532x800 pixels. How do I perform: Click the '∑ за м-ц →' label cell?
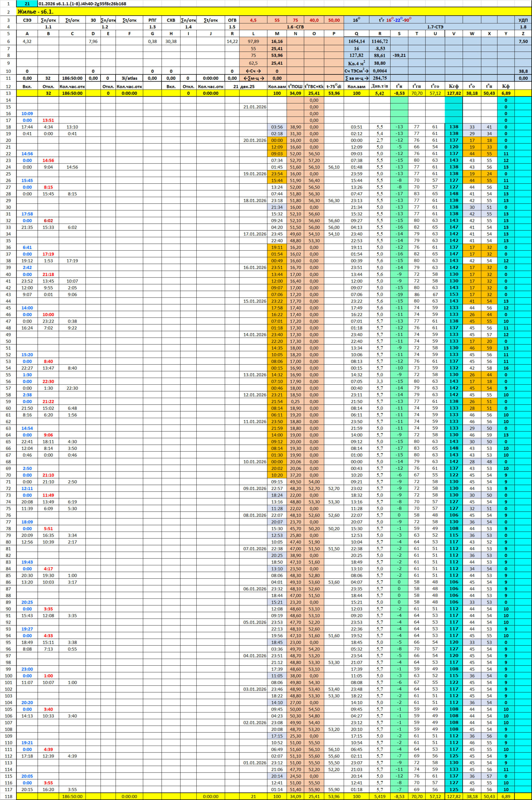point(356,78)
